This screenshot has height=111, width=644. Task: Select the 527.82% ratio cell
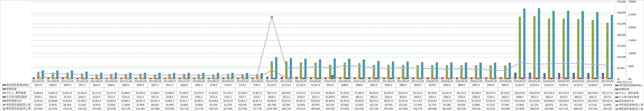(x=345, y=109)
